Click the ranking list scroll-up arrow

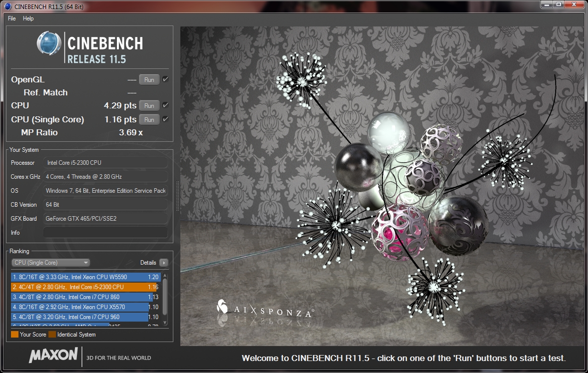coord(165,276)
